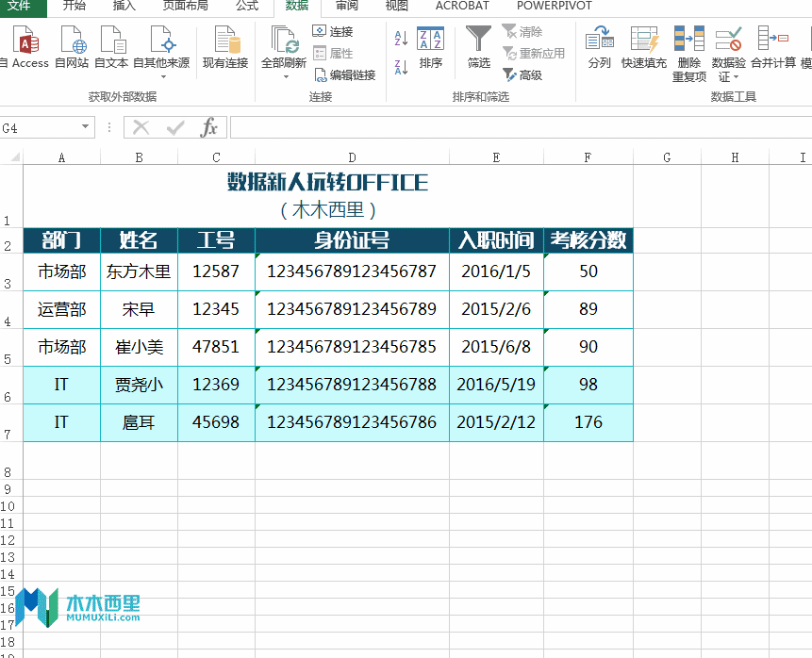Click inside the formula bar

[521, 127]
